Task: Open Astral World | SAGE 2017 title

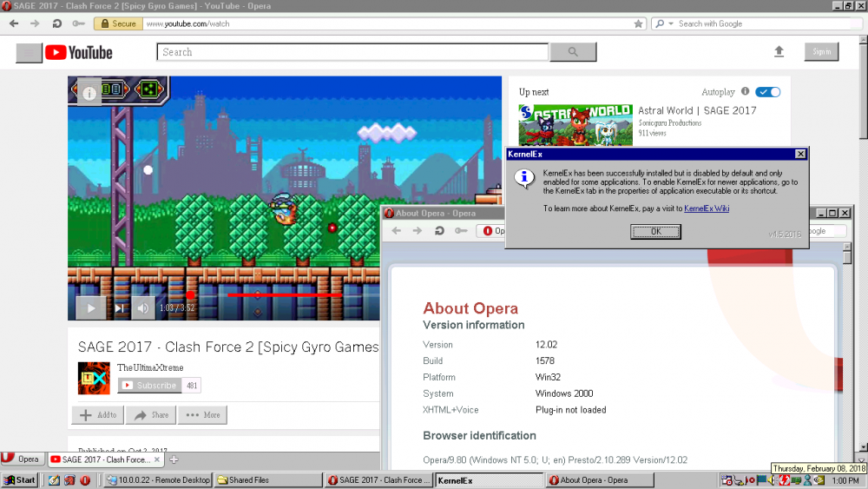Action: point(697,110)
